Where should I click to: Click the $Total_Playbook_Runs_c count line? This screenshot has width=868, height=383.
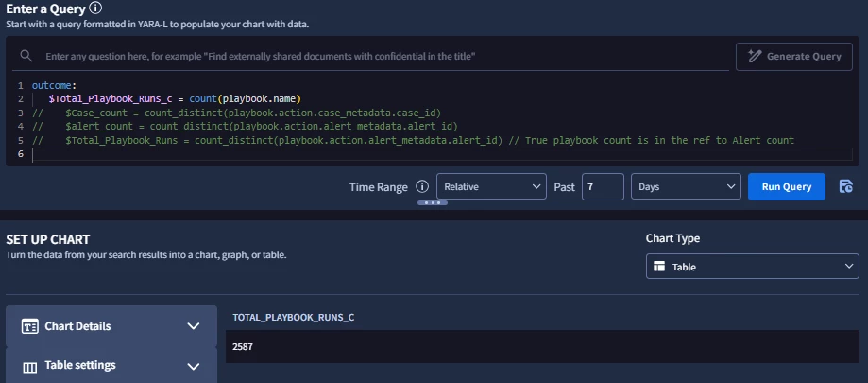pyautogui.click(x=175, y=99)
